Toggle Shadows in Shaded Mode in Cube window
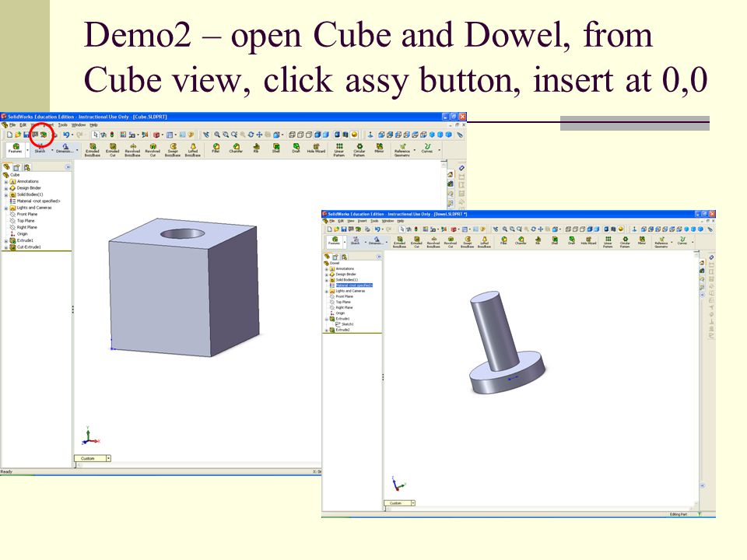This screenshot has height=560, width=747. pyautogui.click(x=337, y=135)
